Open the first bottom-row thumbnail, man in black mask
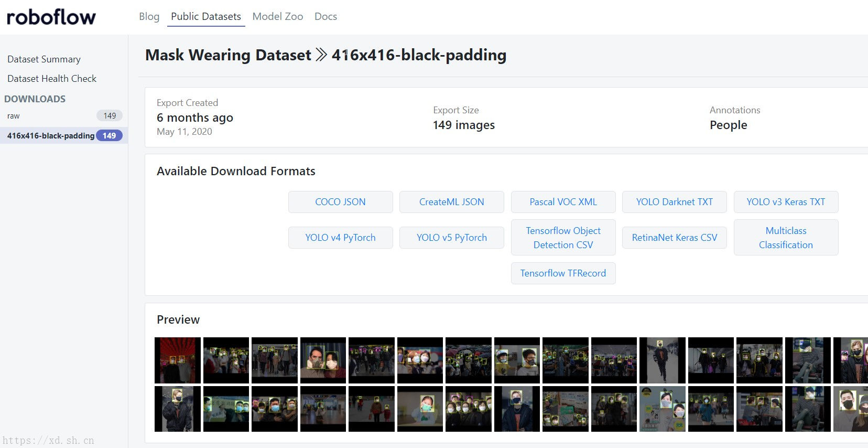This screenshot has width=868, height=448. point(178,409)
